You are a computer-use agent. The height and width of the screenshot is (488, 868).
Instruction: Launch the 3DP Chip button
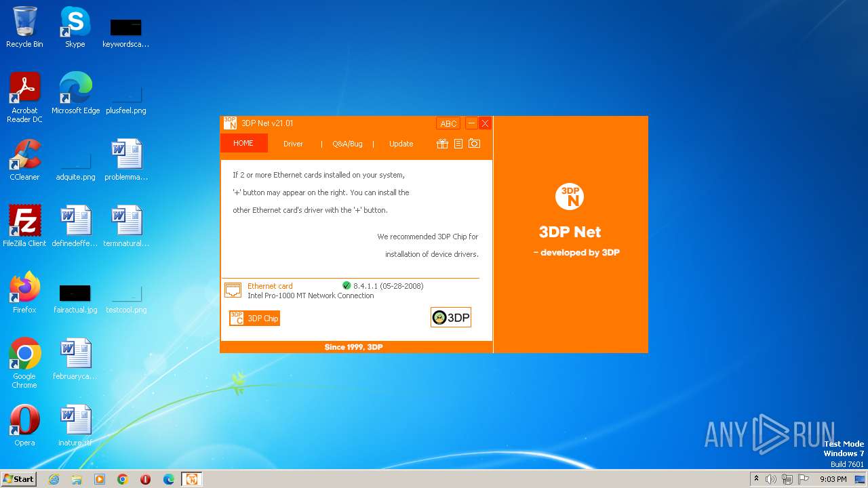254,318
